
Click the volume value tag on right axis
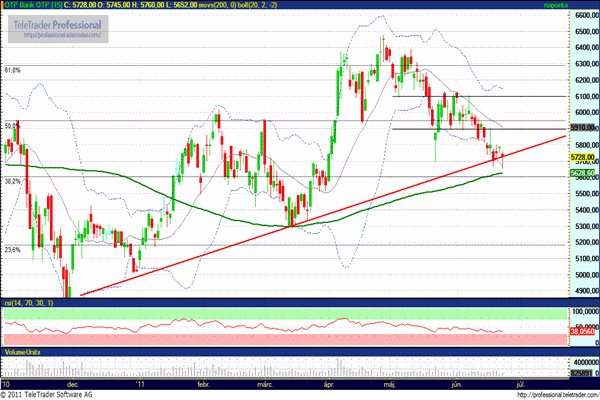[583, 374]
